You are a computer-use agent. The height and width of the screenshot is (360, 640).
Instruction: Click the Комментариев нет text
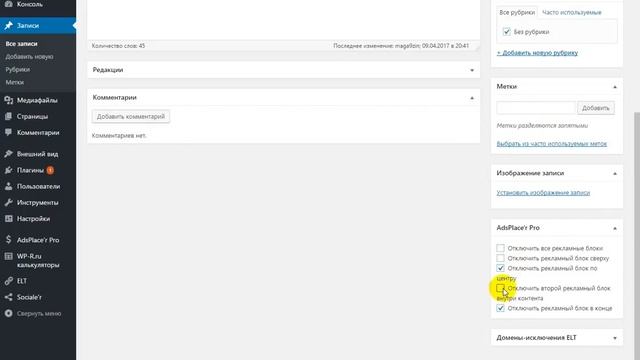click(x=119, y=136)
